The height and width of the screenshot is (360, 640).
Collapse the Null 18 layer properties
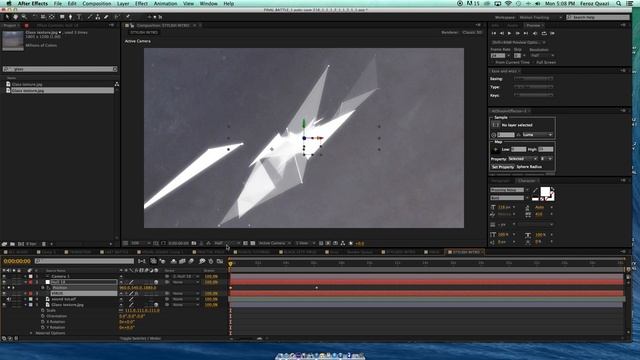coord(25,282)
